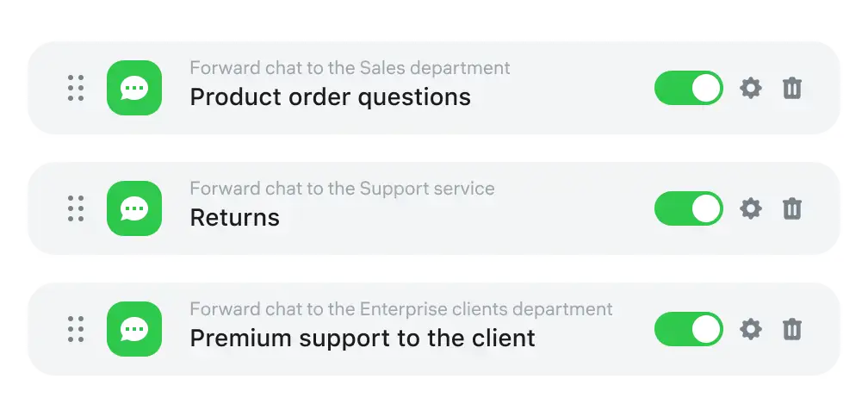Select the Product order questions title
This screenshot has width=868, height=410.
pos(330,97)
